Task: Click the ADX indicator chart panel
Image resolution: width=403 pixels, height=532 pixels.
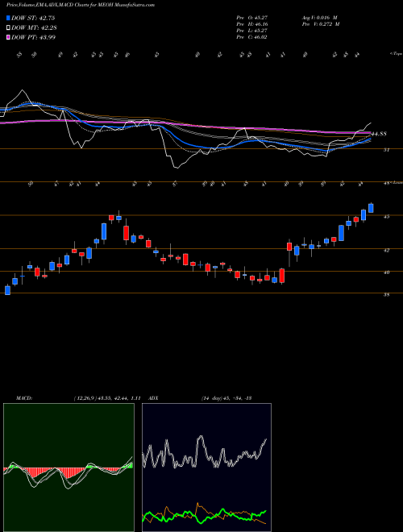Action: point(206,468)
